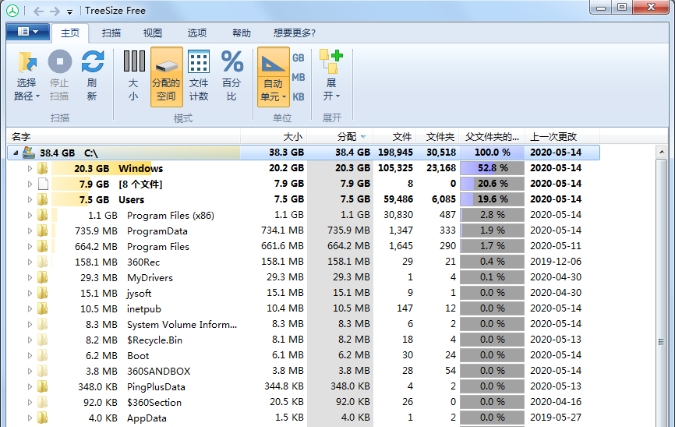
Task: Expand the Windows folder
Action: (x=30, y=168)
